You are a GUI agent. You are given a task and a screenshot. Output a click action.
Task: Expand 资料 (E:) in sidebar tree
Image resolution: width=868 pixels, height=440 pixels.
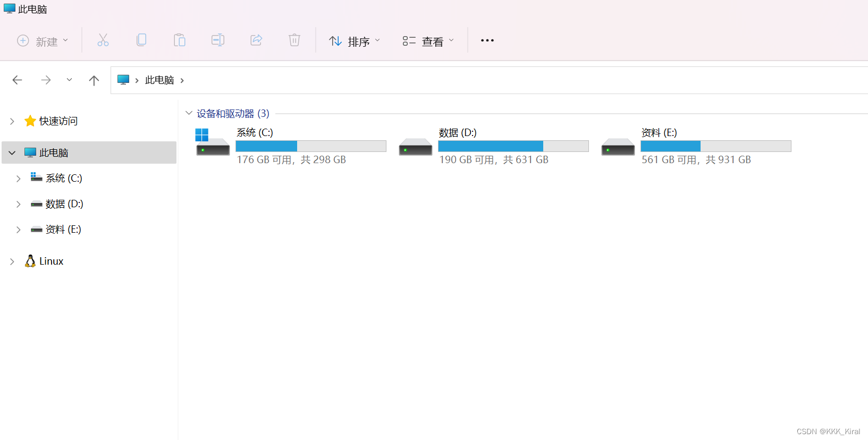tap(19, 230)
